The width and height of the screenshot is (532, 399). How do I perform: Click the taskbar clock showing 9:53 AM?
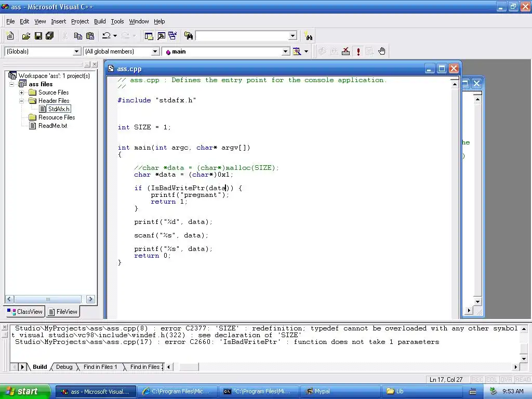tap(513, 391)
